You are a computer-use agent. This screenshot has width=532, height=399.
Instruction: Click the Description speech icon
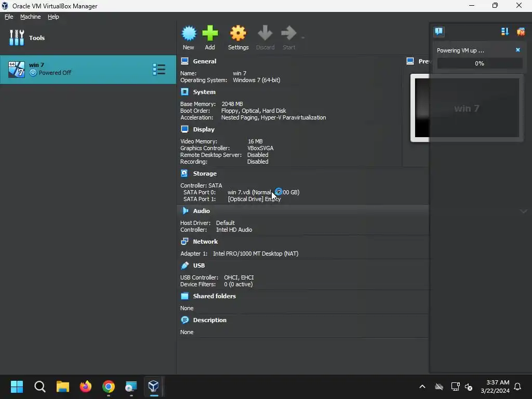(x=185, y=320)
